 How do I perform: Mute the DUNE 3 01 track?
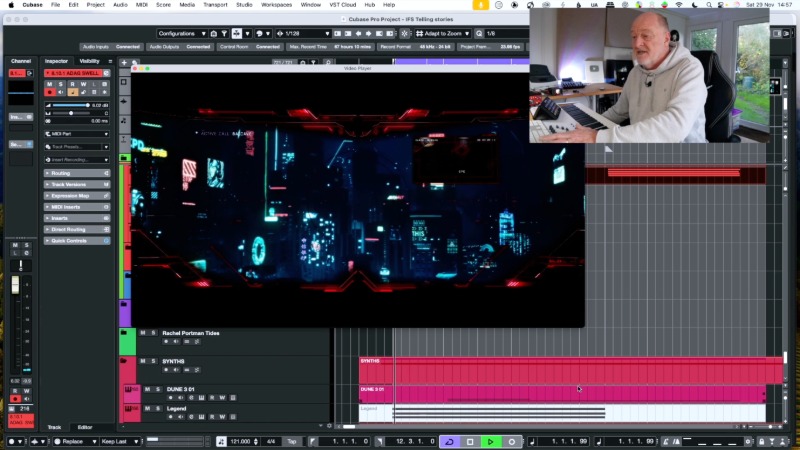coord(146,389)
